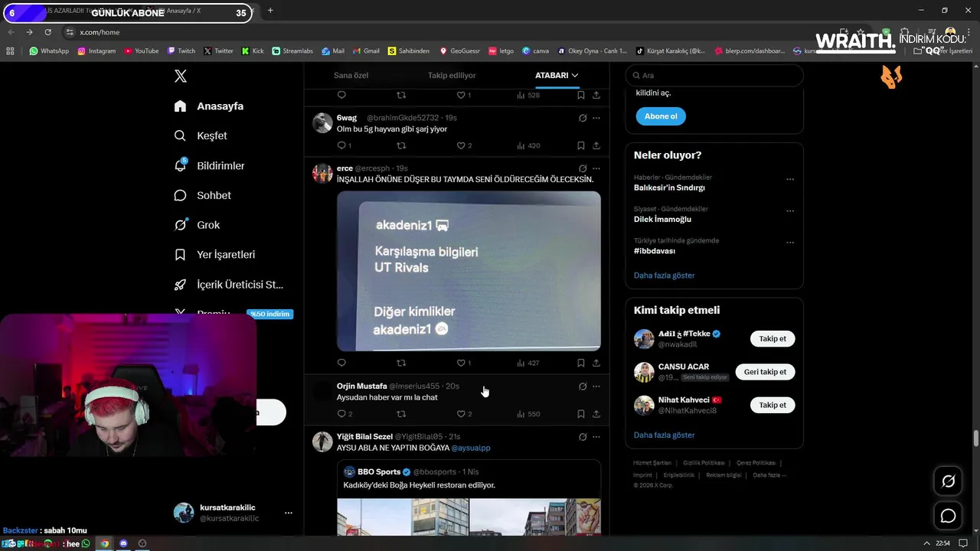
Task: Show more trends via Daha fazla göster
Action: coord(664,275)
